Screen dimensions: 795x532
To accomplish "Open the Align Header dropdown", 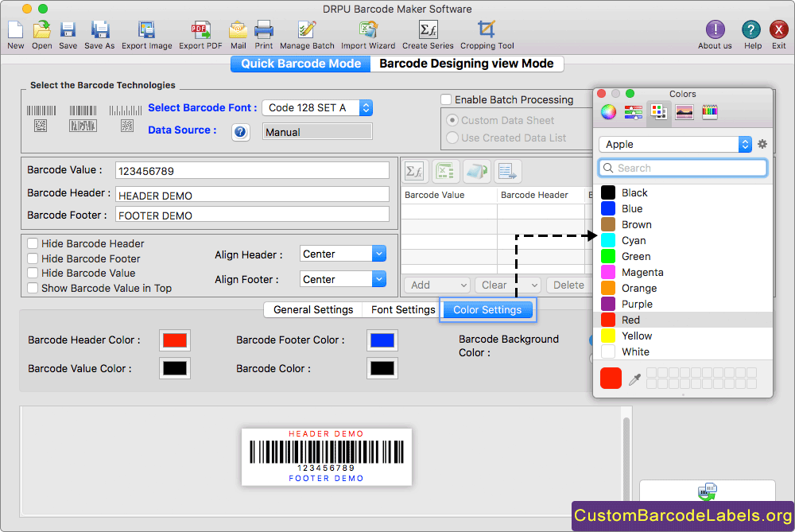I will click(x=343, y=254).
